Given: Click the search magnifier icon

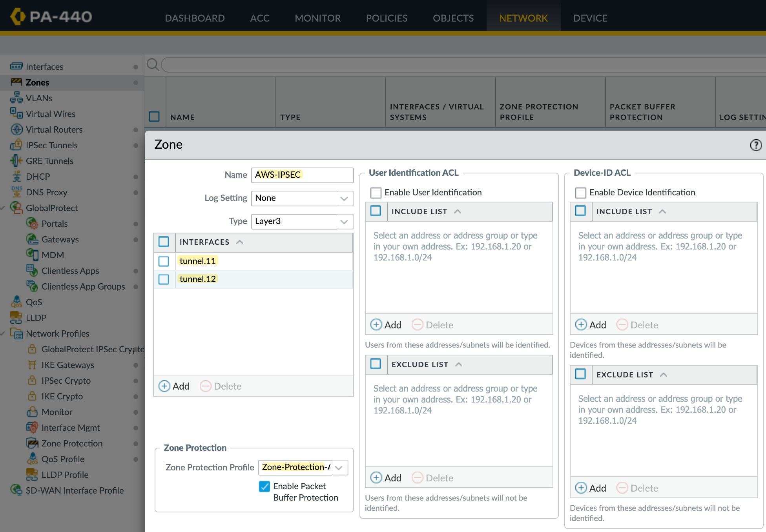Looking at the screenshot, I should [153, 65].
